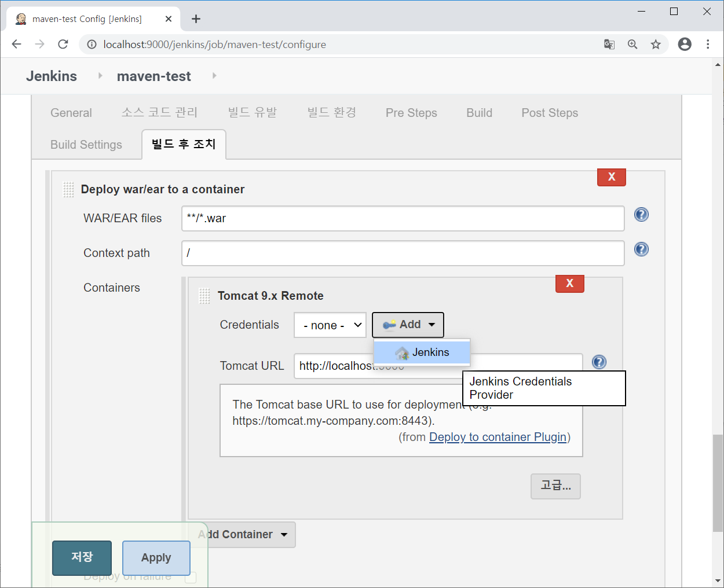Close the maven-test Config tab
Image resolution: width=724 pixels, height=588 pixels.
coord(169,19)
